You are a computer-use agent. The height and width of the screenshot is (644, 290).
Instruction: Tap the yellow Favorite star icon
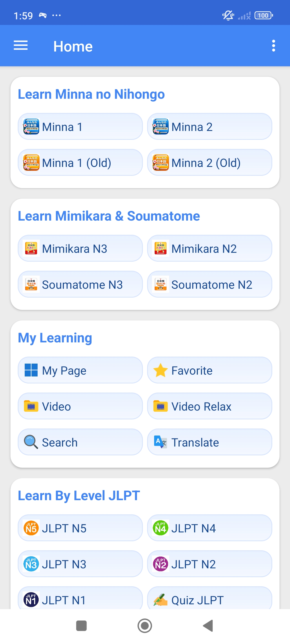click(161, 370)
